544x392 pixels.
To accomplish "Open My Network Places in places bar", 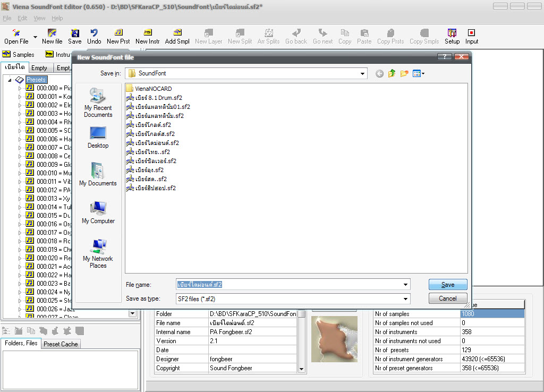I will [98, 253].
